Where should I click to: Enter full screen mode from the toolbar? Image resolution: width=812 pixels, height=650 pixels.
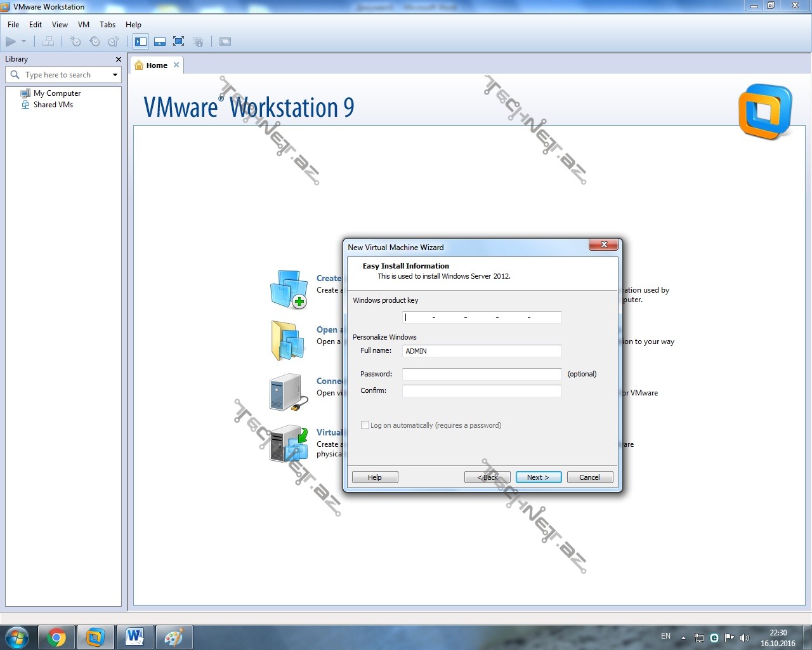click(179, 42)
